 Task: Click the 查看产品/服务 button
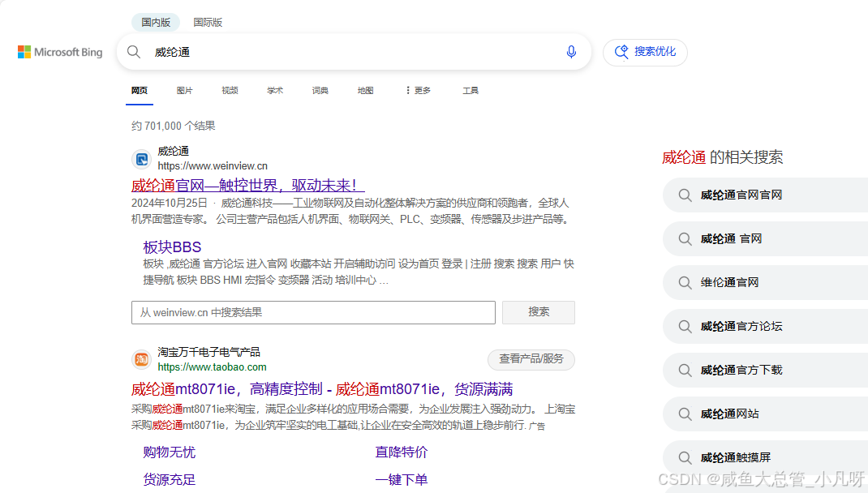click(x=531, y=359)
